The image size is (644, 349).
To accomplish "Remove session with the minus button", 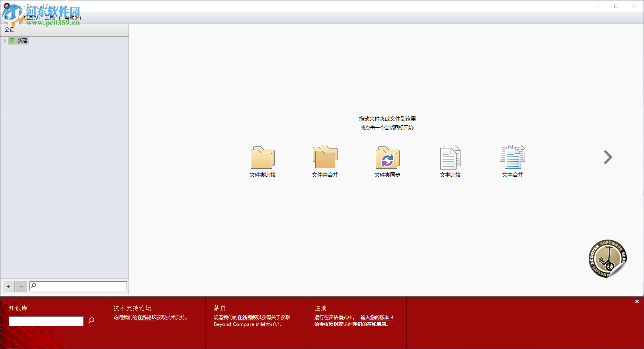I will pos(21,287).
